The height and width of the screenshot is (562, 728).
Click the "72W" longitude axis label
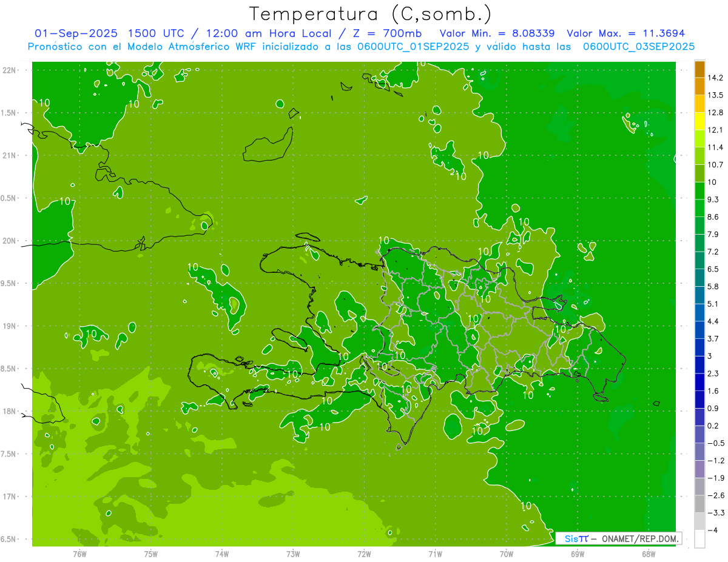pyautogui.click(x=364, y=554)
